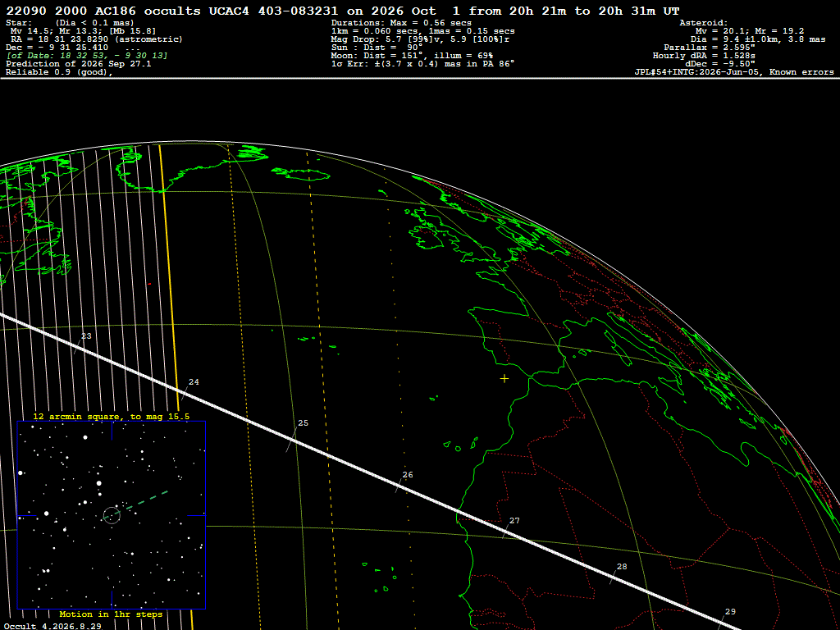
Task: Select the 28 minute path marker
Action: pyautogui.click(x=622, y=567)
